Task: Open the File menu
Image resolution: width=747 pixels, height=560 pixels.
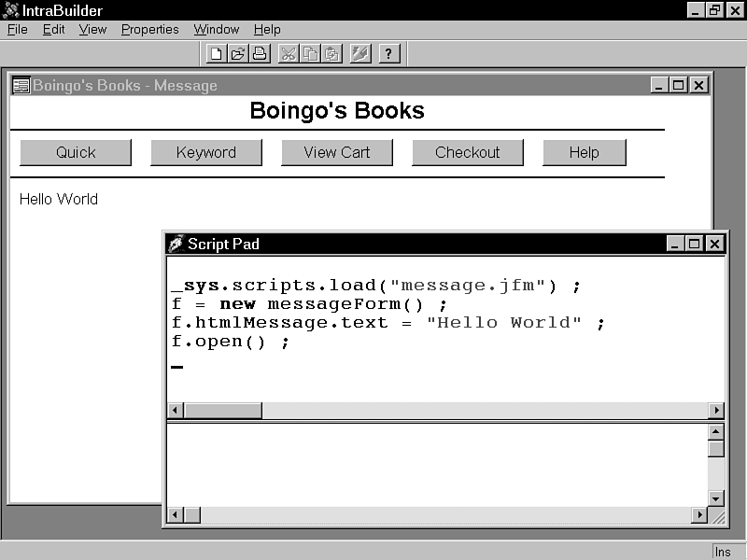Action: tap(18, 30)
